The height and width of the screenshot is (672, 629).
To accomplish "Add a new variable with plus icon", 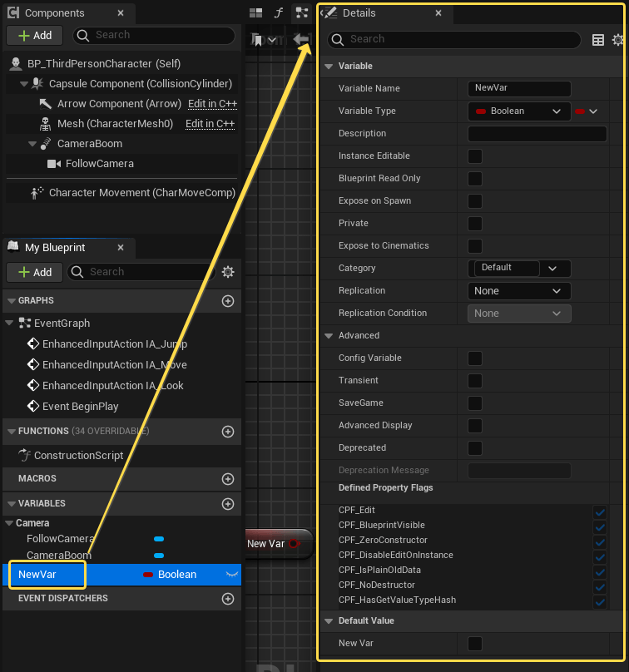I will click(x=228, y=503).
